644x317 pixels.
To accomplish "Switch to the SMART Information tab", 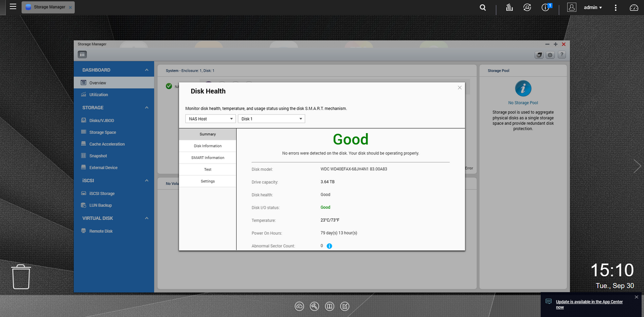I will [x=208, y=158].
